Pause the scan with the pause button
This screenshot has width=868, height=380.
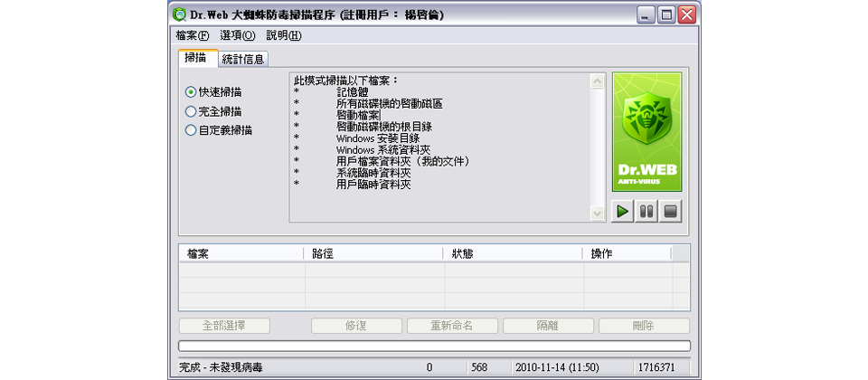[646, 212]
